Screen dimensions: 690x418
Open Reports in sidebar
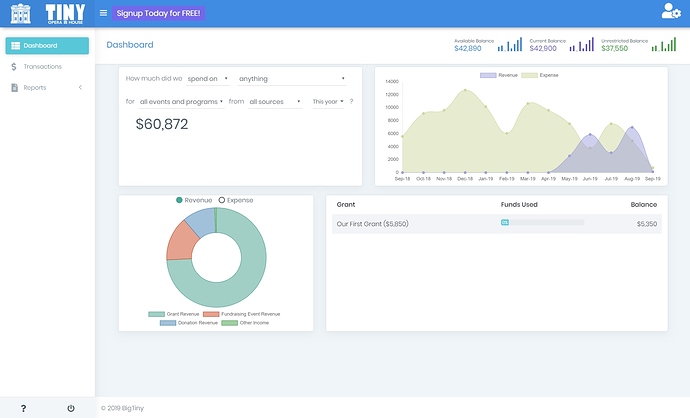[47, 88]
